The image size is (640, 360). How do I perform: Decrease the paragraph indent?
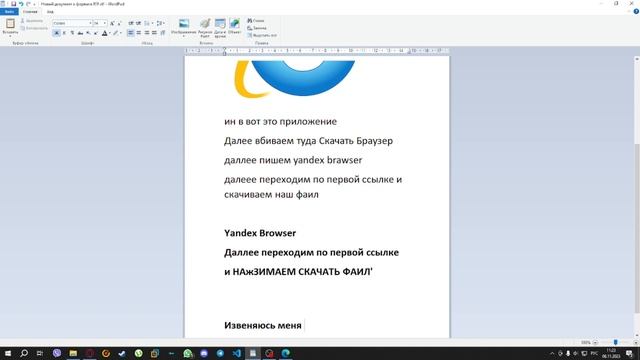point(131,23)
